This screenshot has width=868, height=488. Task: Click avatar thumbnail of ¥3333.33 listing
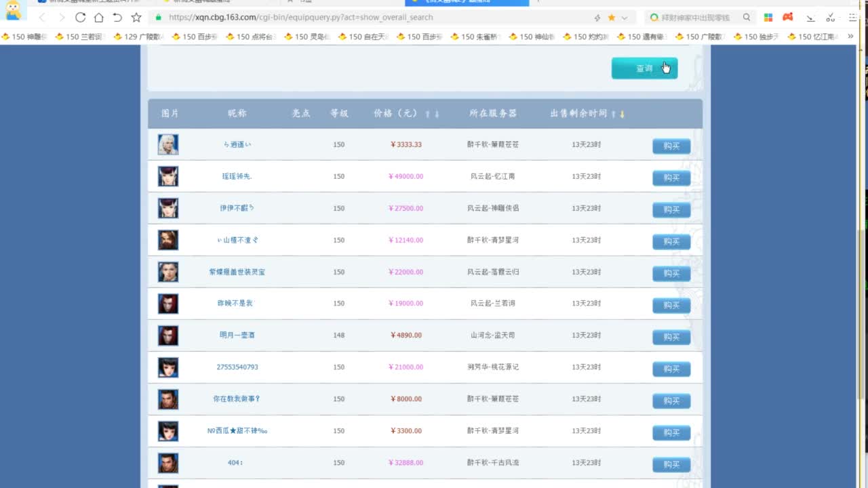168,144
